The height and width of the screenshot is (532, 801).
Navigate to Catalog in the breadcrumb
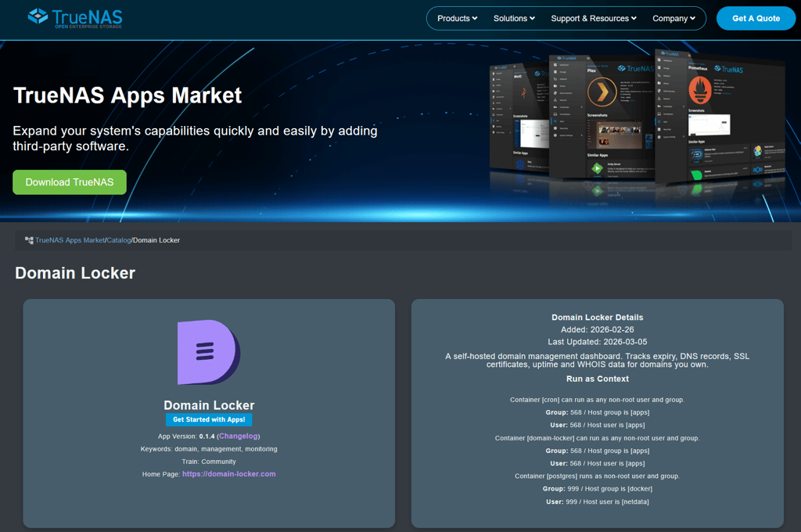point(119,240)
